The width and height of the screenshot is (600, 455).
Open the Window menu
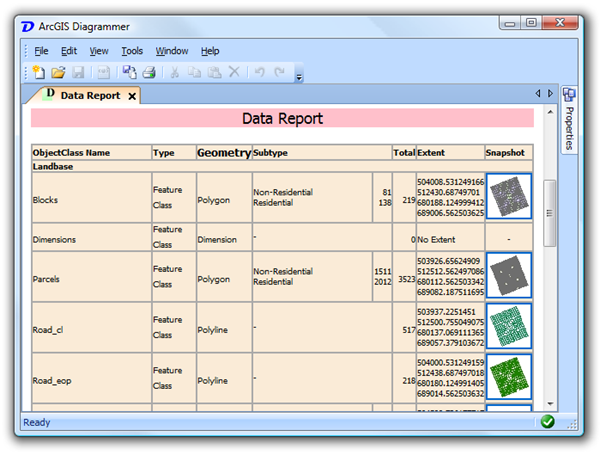(171, 50)
